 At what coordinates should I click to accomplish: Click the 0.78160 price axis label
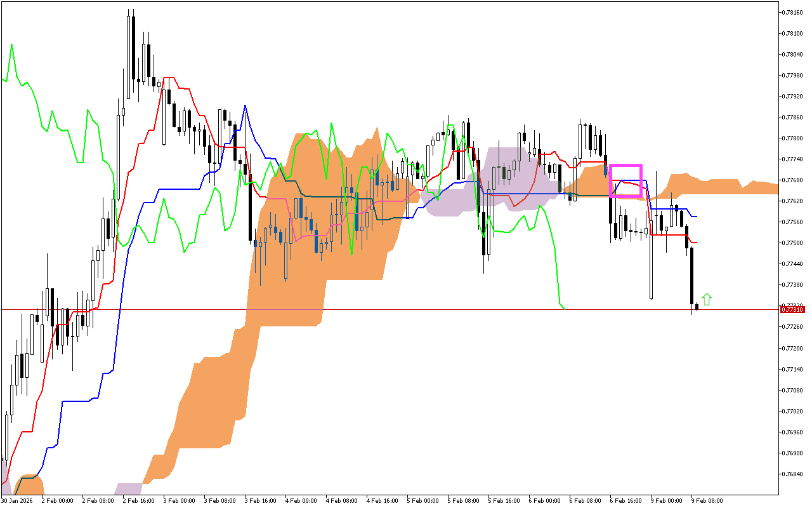[793, 12]
